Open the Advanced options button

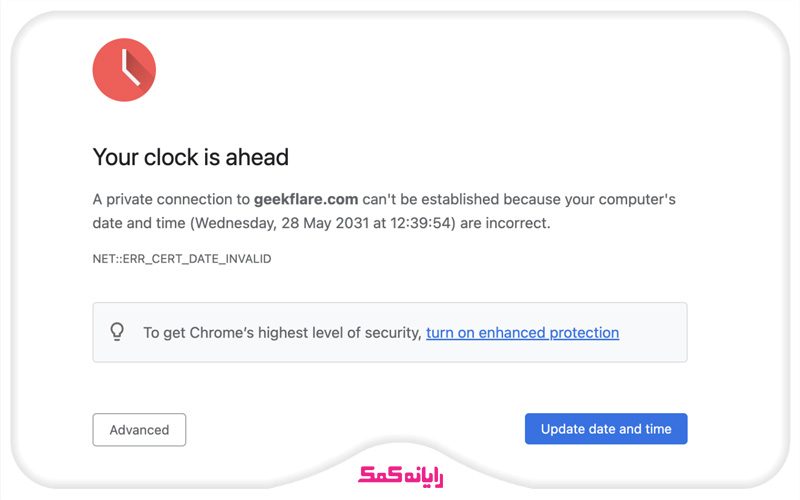(139, 430)
